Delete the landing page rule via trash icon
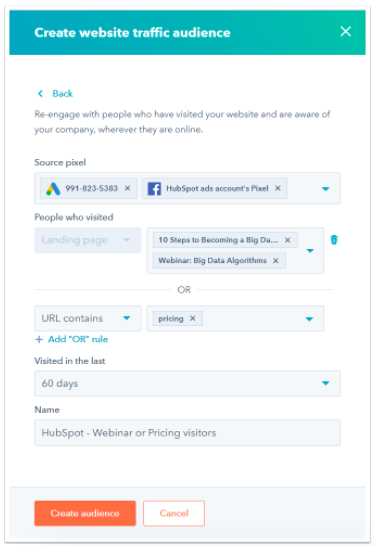Image resolution: width=374 pixels, height=546 pixels. pyautogui.click(x=334, y=240)
